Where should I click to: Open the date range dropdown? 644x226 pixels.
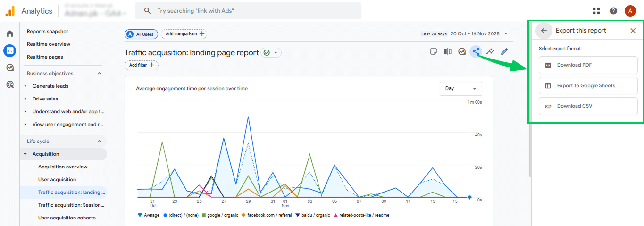click(x=478, y=34)
